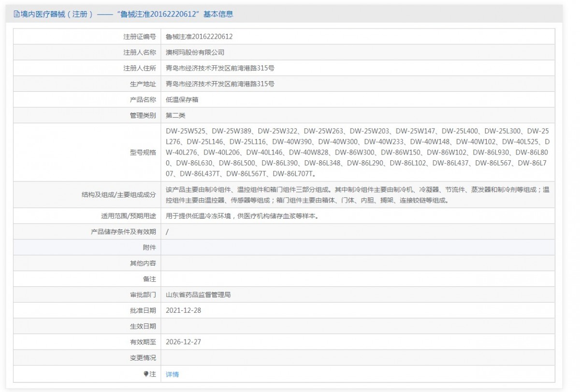580x392 pixels.
Task: Click the 注册人住所 label
Action: (140, 68)
